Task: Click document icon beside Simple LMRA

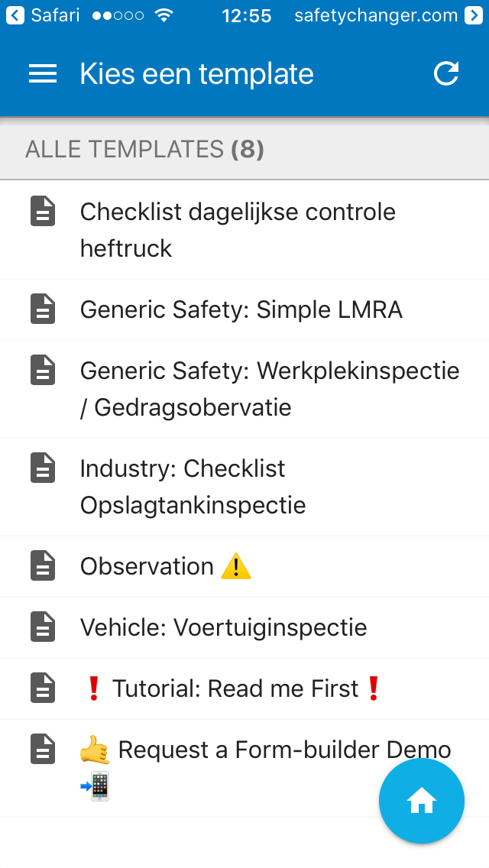Action: click(43, 309)
